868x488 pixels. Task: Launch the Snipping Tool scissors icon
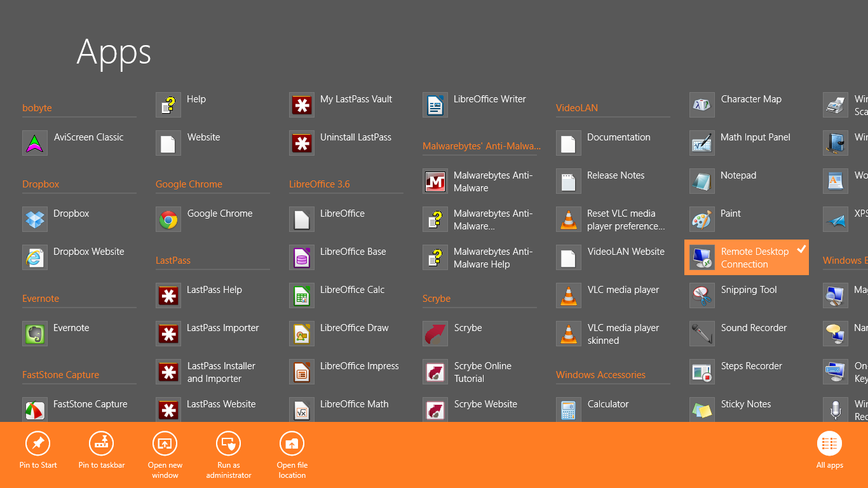(x=702, y=296)
